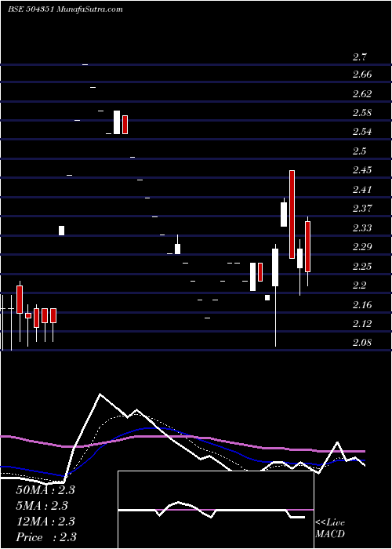Click the 12MA : 2.3 readout
Image resolution: width=392 pixels, height=549 pixels.
tap(45, 521)
